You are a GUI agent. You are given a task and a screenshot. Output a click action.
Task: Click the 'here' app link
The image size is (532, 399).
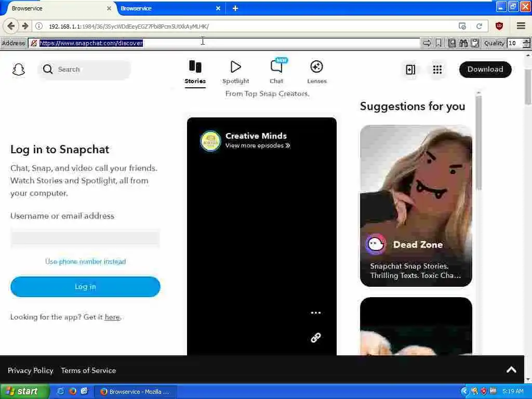click(x=112, y=317)
